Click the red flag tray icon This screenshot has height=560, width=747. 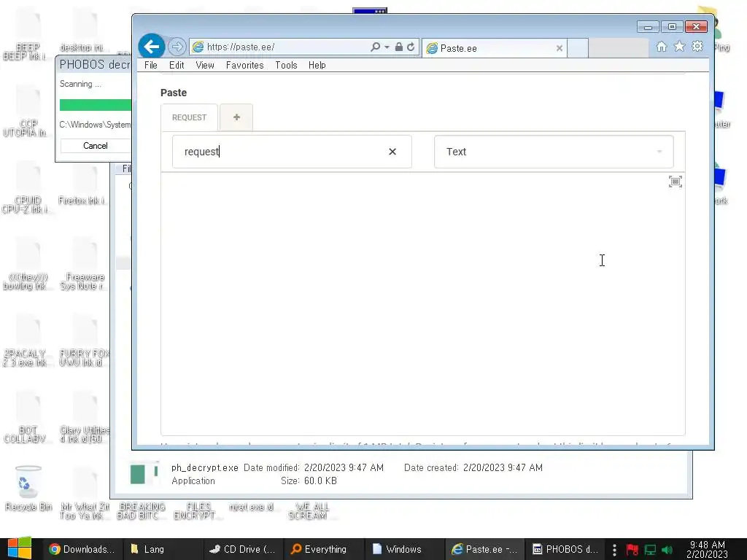pyautogui.click(x=632, y=550)
